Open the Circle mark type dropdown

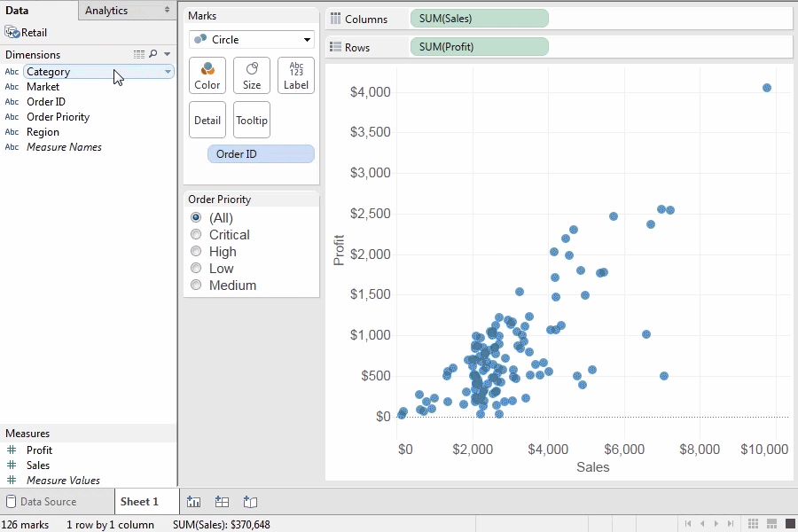(252, 40)
